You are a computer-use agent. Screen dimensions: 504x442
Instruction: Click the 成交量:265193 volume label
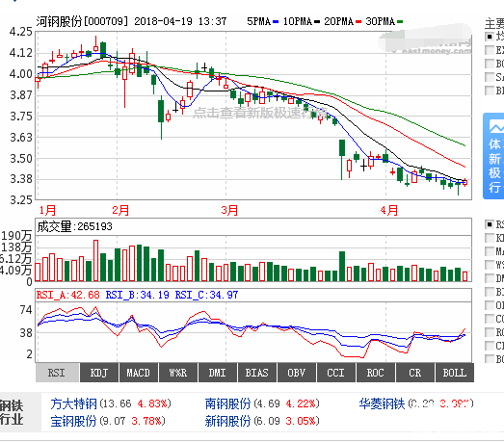[74, 226]
